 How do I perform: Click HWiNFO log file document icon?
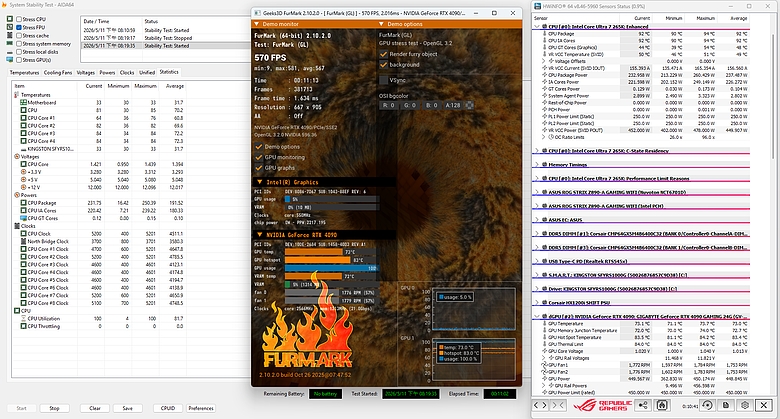[x=726, y=405]
